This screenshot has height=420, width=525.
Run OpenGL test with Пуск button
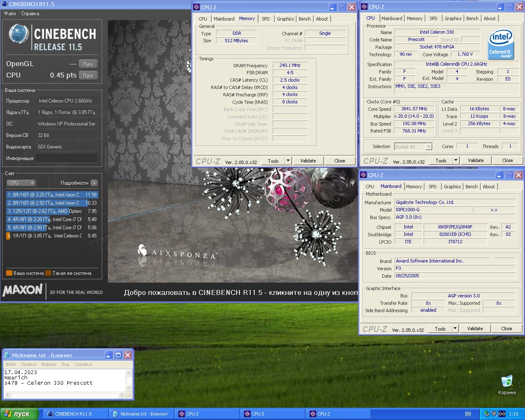tap(88, 64)
